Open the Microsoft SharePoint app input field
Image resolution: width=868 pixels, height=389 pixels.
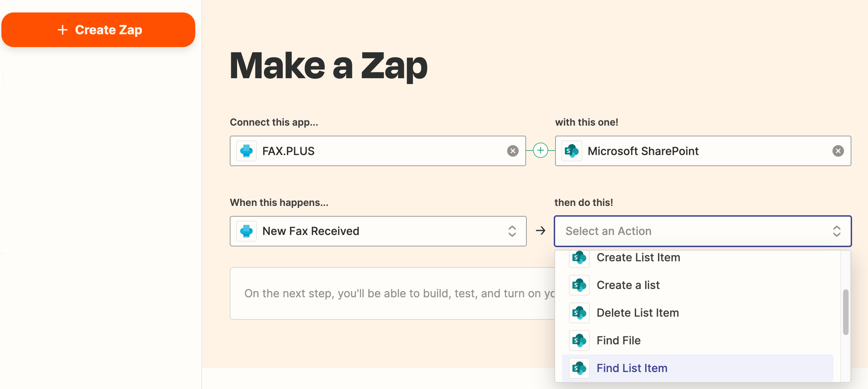point(703,151)
